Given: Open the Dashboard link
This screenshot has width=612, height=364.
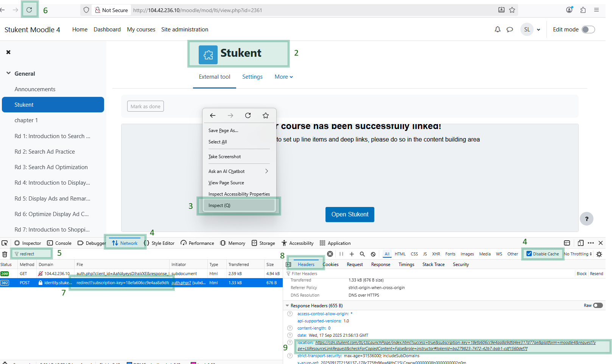Looking at the screenshot, I should (x=107, y=30).
